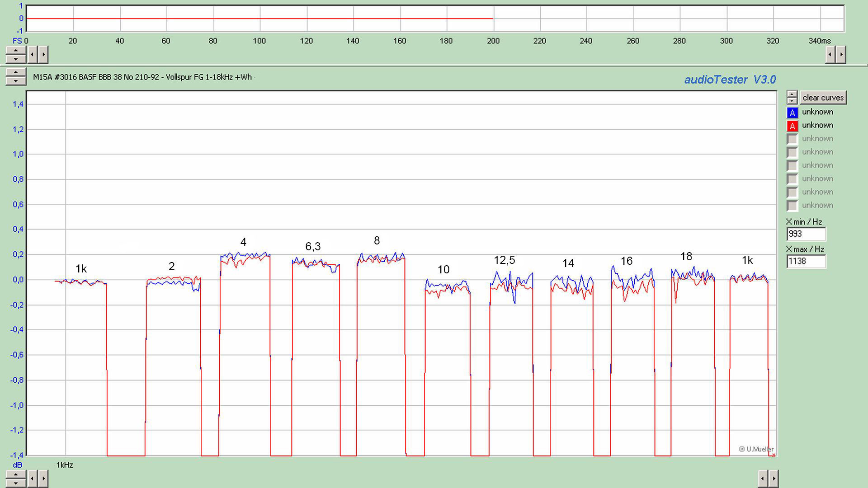Click right arrow at time graph's right end
This screenshot has width=868, height=488.
pyautogui.click(x=841, y=55)
